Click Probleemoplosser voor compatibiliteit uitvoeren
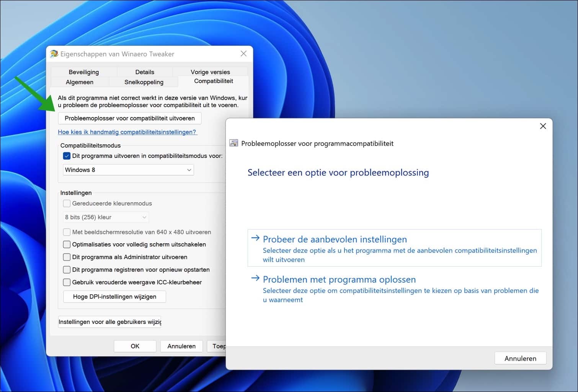 coord(129,118)
